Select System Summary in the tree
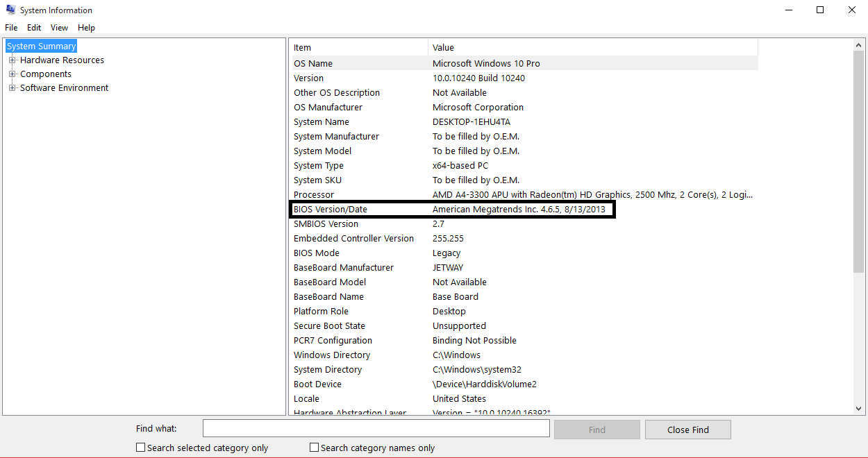This screenshot has width=868, height=458. (42, 46)
